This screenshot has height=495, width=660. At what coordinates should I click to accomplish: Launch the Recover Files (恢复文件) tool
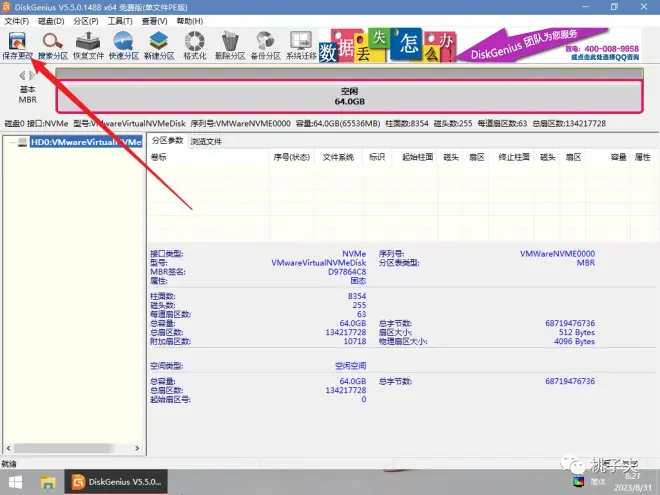pyautogui.click(x=88, y=45)
